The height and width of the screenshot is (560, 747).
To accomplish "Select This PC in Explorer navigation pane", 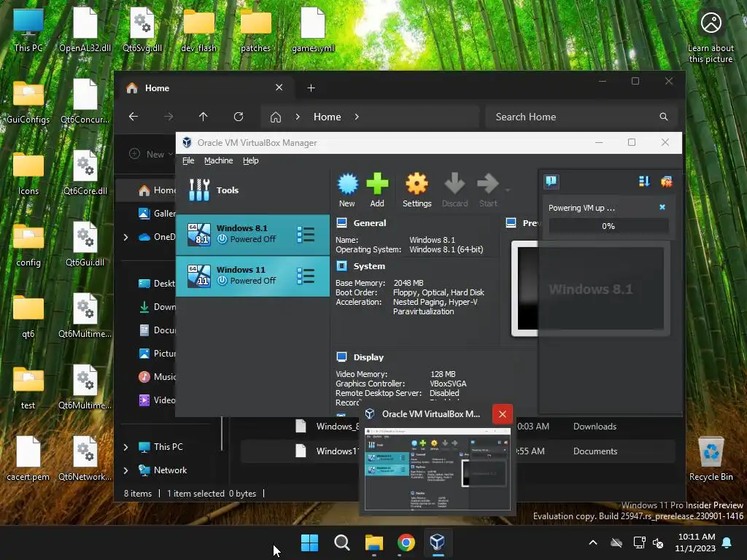I will point(161,447).
